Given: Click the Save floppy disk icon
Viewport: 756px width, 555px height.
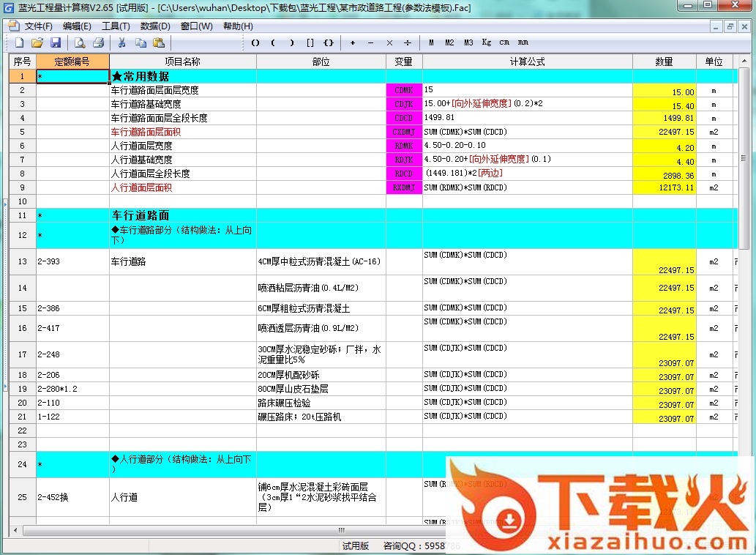Looking at the screenshot, I should 56,43.
